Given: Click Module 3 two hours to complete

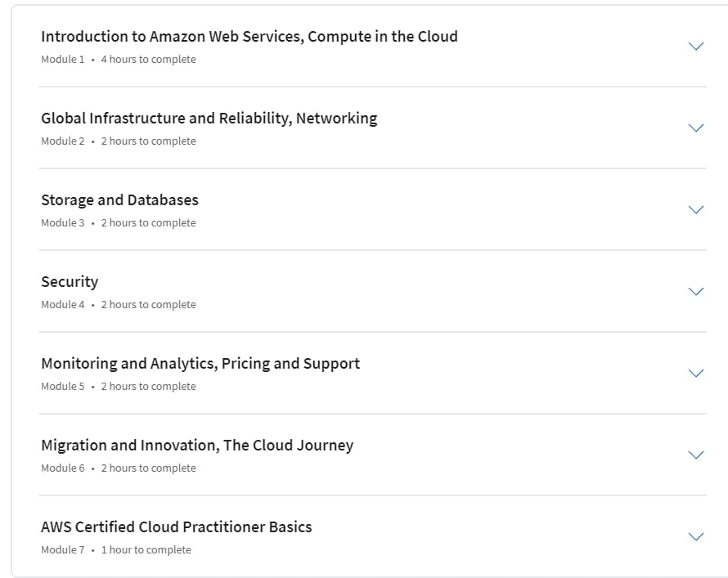Looking at the screenshot, I should click(x=119, y=222).
